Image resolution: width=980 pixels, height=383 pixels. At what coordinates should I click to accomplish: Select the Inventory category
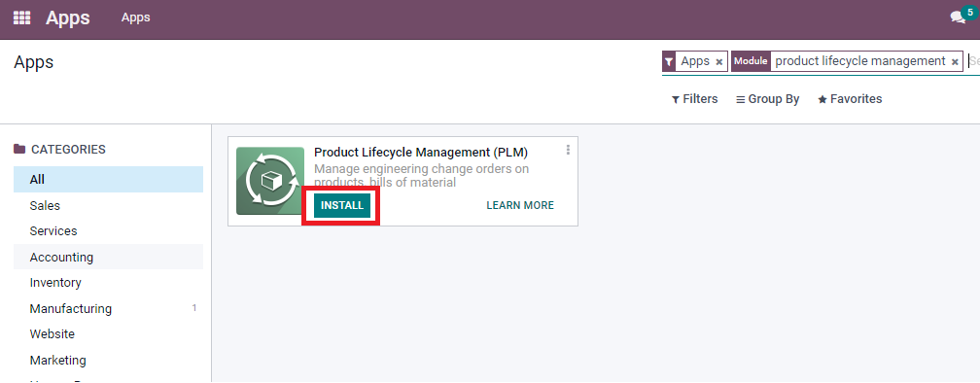(x=108, y=283)
